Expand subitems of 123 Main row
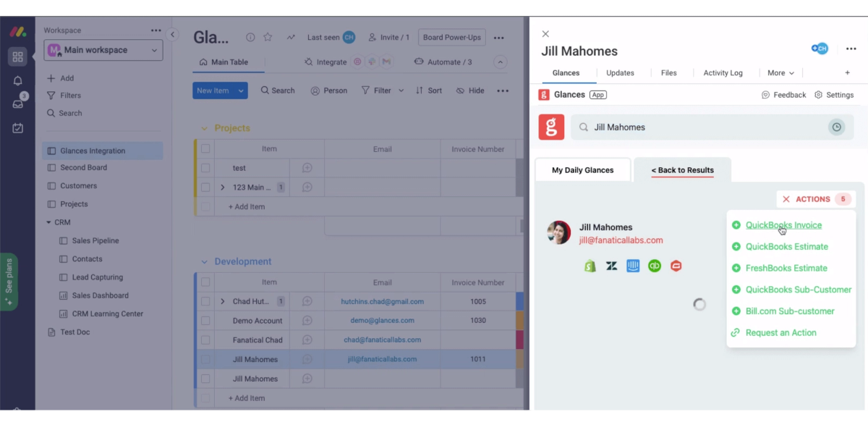This screenshot has height=425, width=868. point(223,188)
